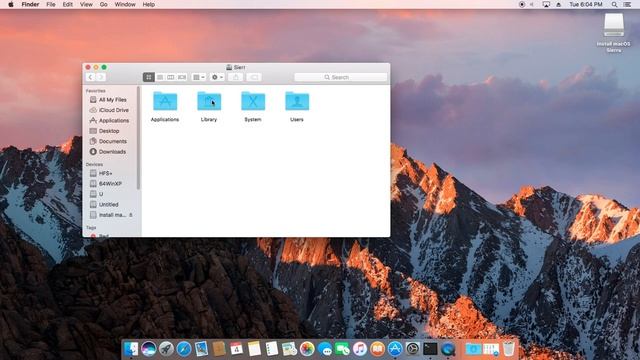Open Mail from the Dock
Image resolution: width=640 pixels, height=360 pixels.
[x=202, y=349]
